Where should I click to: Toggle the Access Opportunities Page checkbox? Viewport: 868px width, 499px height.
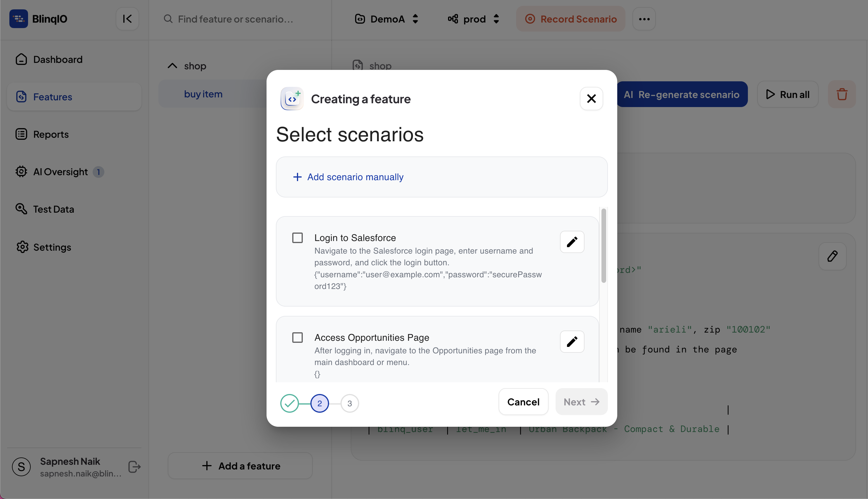[x=298, y=338]
